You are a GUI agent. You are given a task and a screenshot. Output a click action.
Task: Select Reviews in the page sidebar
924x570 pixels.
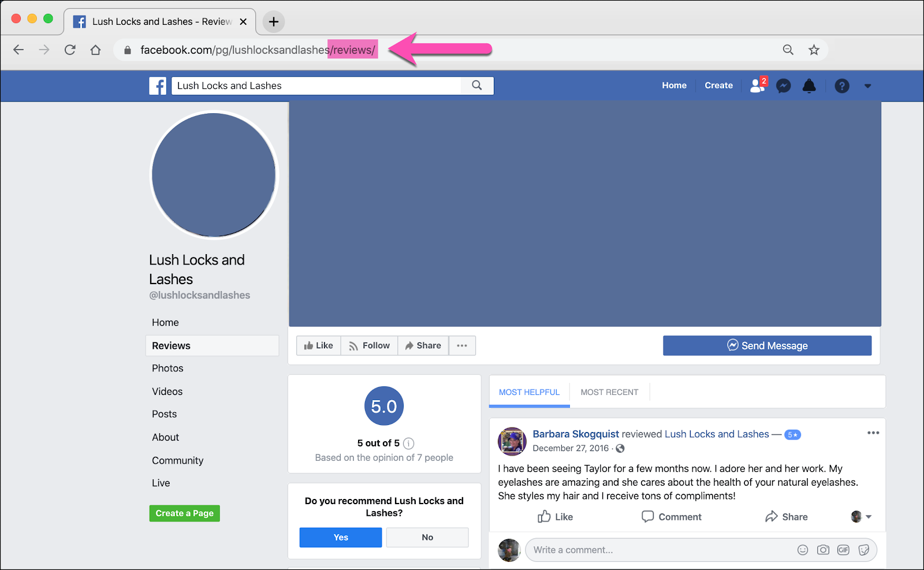click(212, 345)
